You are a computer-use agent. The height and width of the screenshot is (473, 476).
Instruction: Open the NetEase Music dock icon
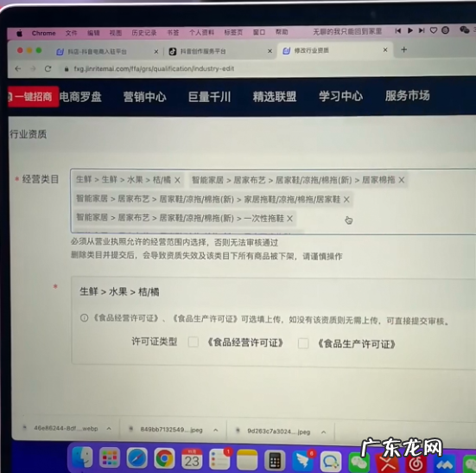(x=416, y=463)
